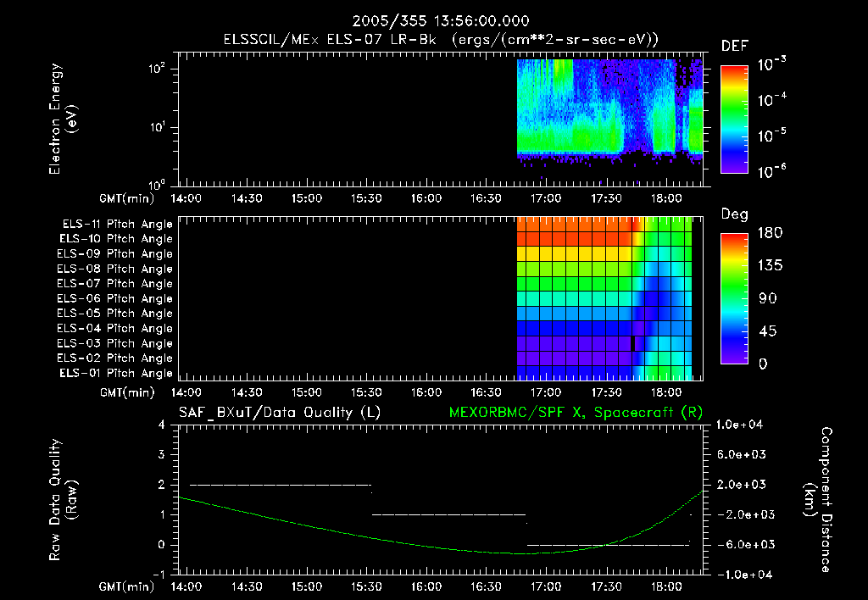Click the 17:00 tick on the spectrogram time axis
868x600 pixels.
click(x=547, y=198)
